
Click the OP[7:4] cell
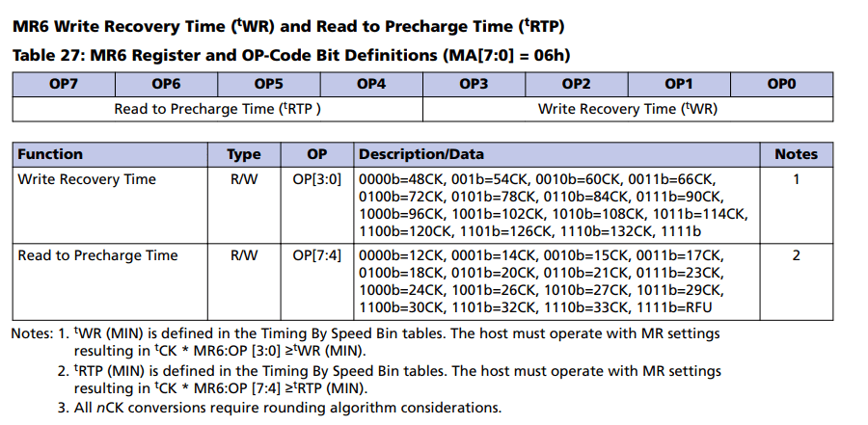[x=317, y=255]
